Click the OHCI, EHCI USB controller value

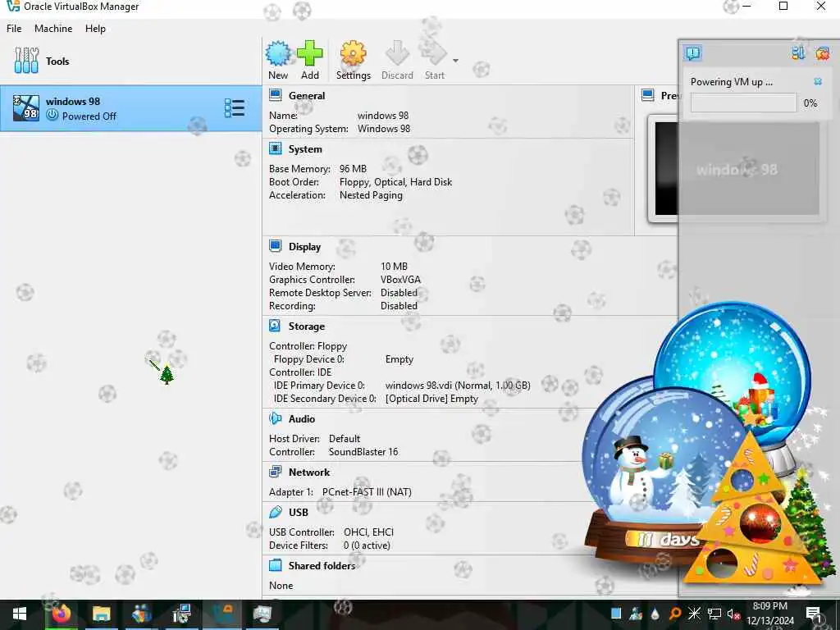[x=368, y=532]
